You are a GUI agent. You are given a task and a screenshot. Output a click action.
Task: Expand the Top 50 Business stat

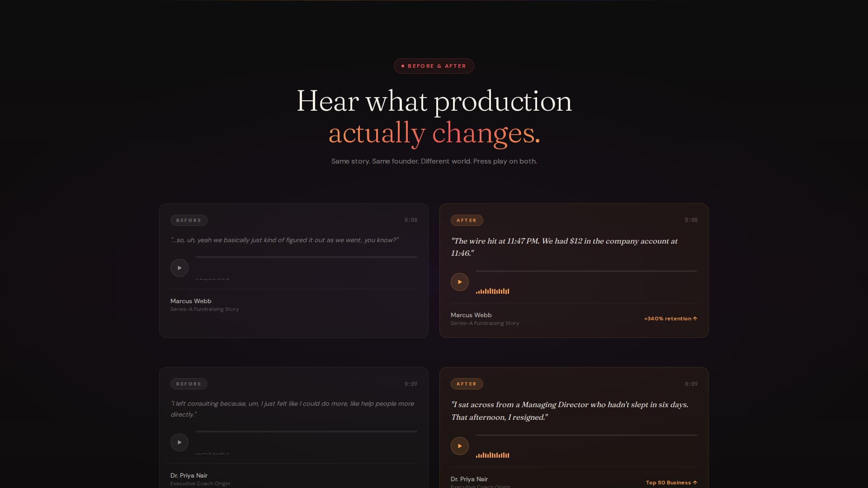pyautogui.click(x=672, y=482)
